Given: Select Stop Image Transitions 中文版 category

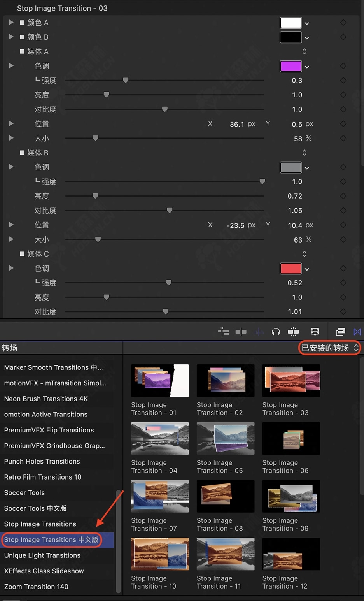Looking at the screenshot, I should click(x=51, y=540).
